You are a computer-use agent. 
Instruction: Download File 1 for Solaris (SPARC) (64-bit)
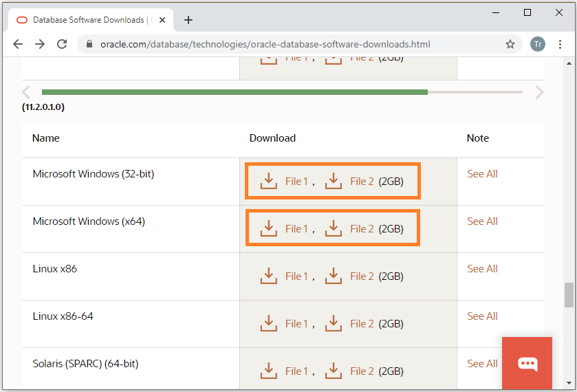[296, 371]
